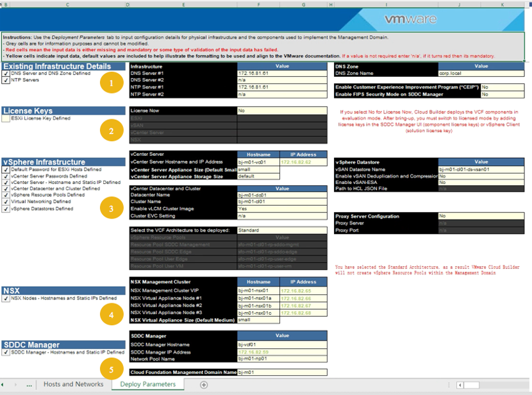Click the yellow step 2 circle
This screenshot has height=395, width=532.
[112, 131]
